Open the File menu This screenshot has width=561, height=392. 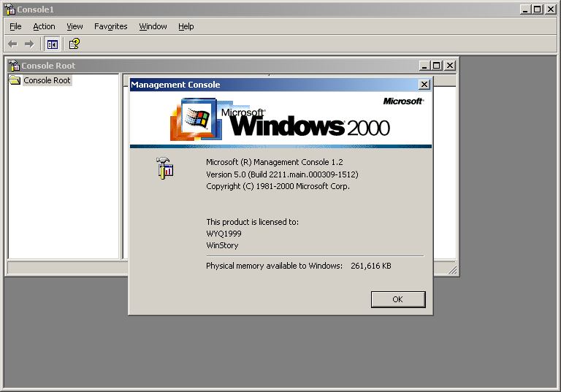pyautogui.click(x=15, y=26)
